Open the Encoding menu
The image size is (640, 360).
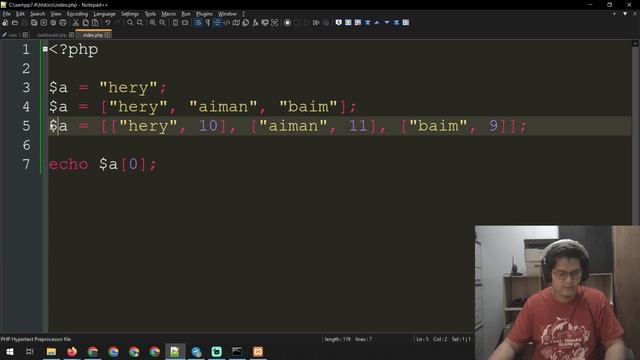pos(77,14)
